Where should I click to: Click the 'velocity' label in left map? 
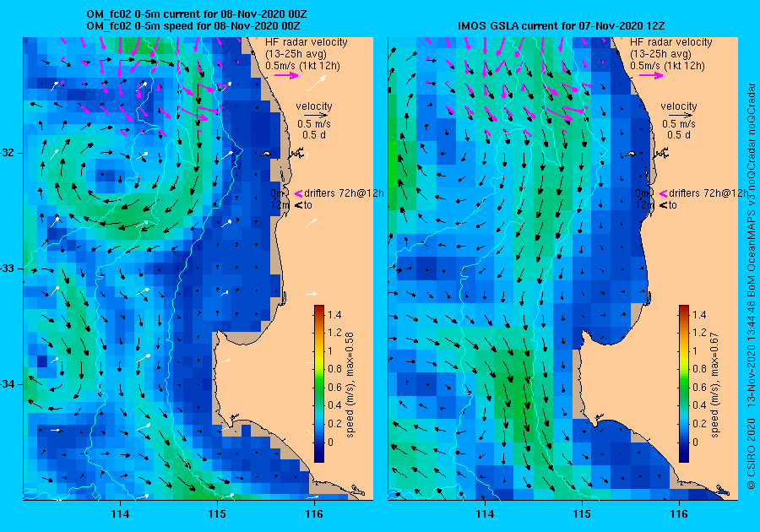point(314,106)
